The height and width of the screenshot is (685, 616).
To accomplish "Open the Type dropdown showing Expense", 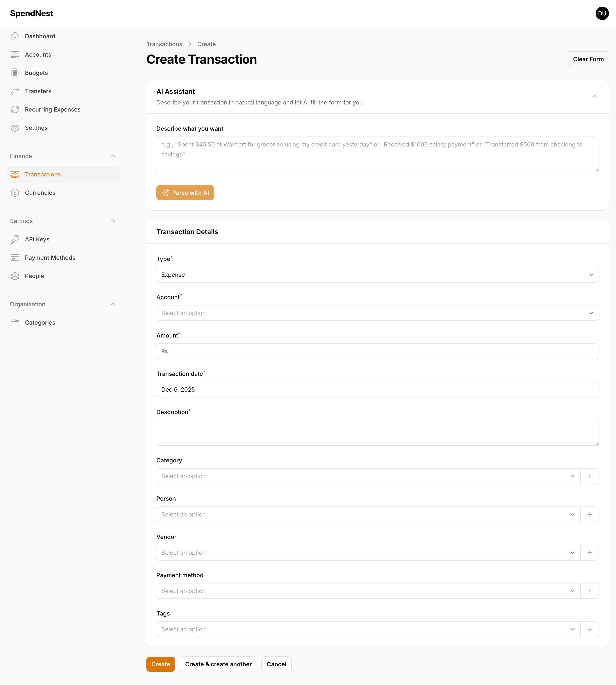I will coord(377,275).
